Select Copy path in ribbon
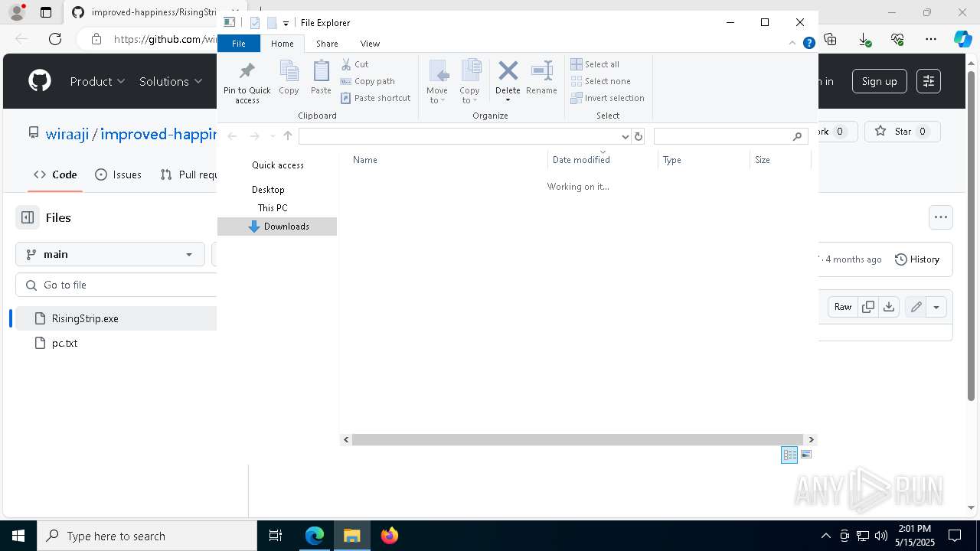 tap(367, 81)
